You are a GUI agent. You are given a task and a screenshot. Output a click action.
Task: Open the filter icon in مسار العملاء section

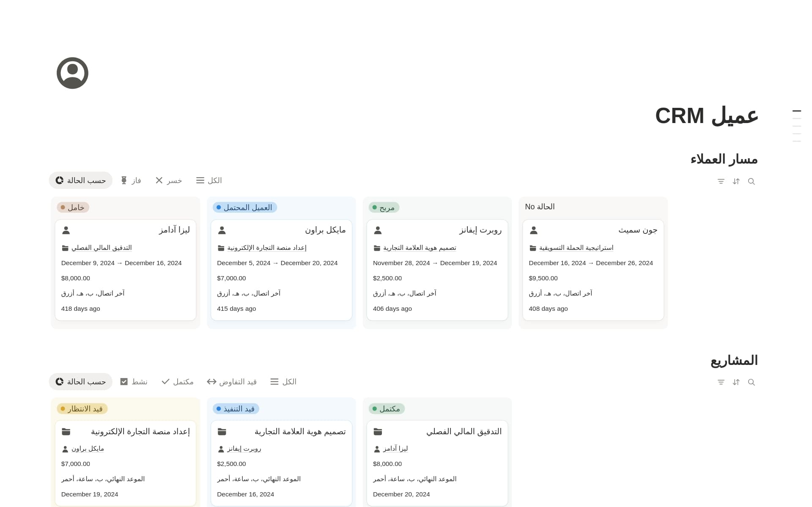click(721, 181)
